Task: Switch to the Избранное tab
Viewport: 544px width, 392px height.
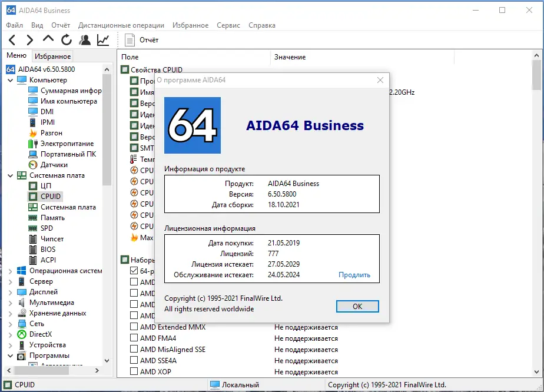Action: (x=52, y=55)
